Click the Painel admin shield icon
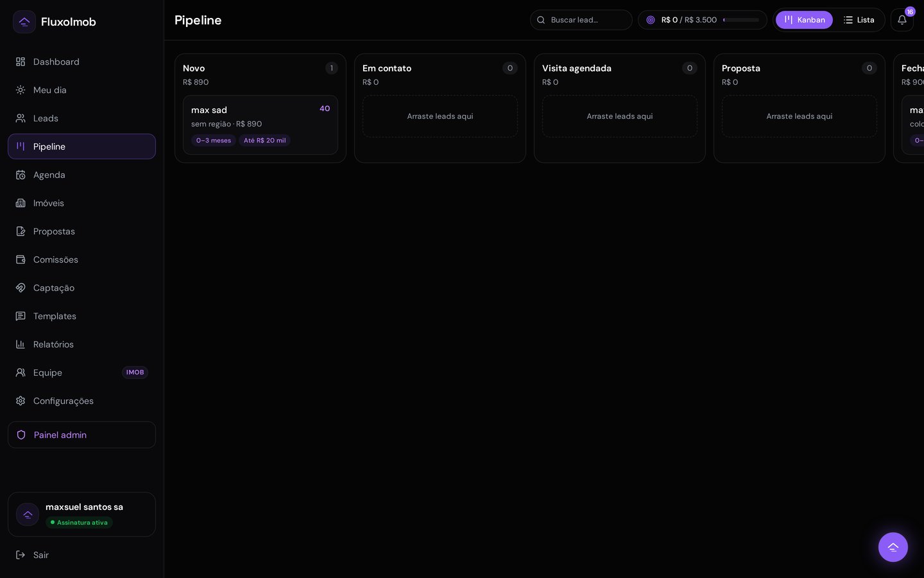The height and width of the screenshot is (578, 924). [x=21, y=435]
